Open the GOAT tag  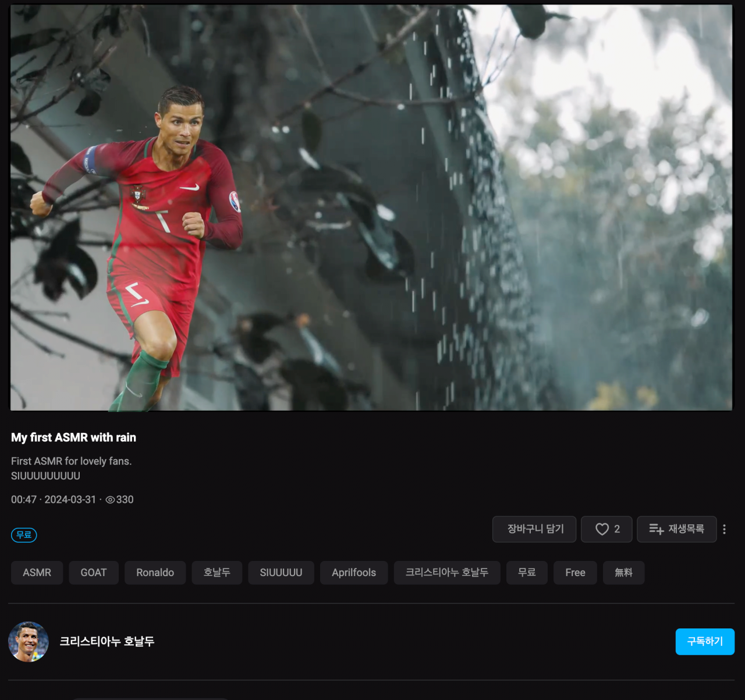point(94,573)
